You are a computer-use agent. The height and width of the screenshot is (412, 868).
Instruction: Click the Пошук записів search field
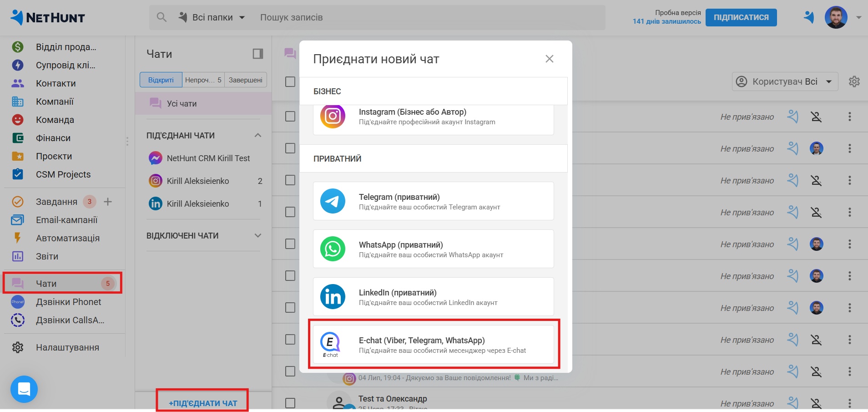pos(409,17)
